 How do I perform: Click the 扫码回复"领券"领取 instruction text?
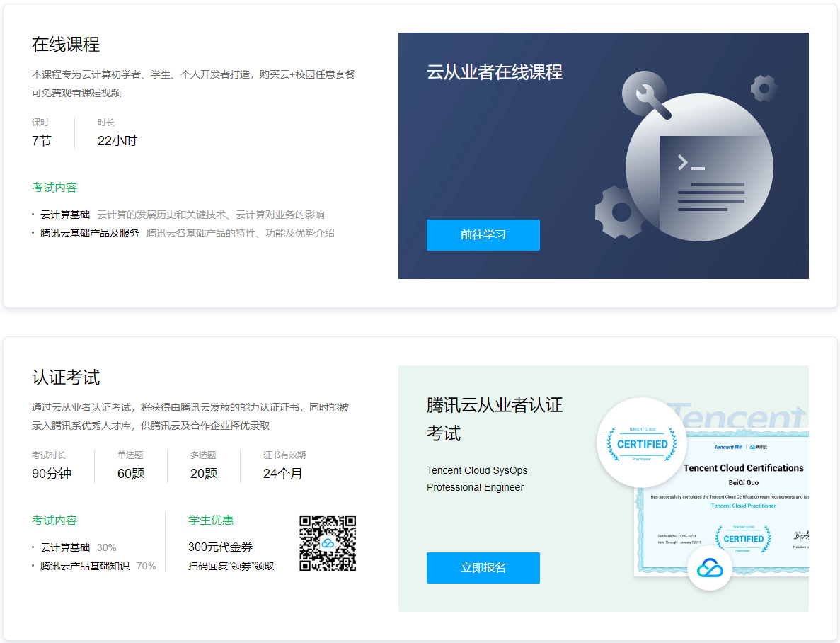[x=231, y=566]
